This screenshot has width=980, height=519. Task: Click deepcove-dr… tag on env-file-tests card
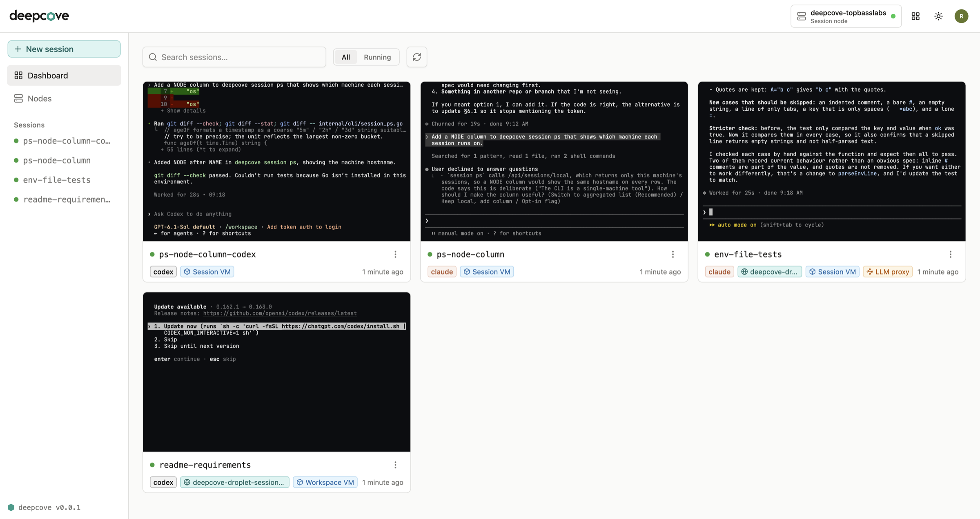click(x=770, y=272)
